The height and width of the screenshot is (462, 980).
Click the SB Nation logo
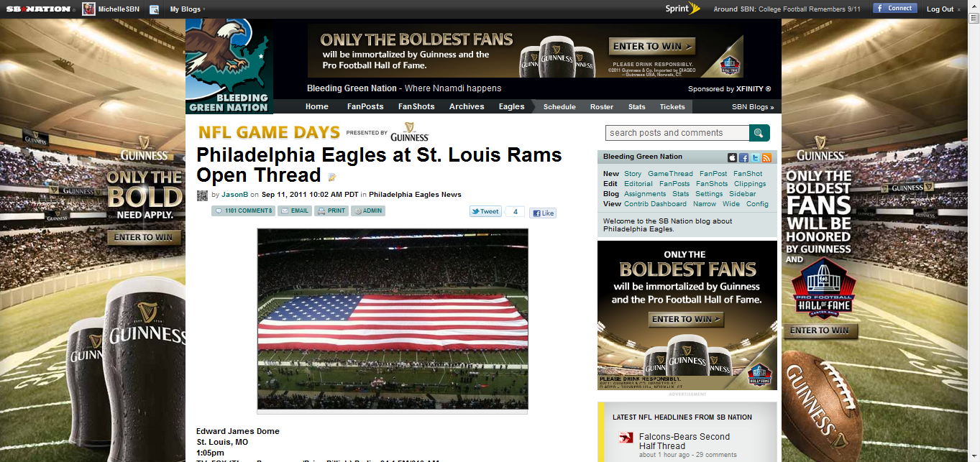coord(37,9)
